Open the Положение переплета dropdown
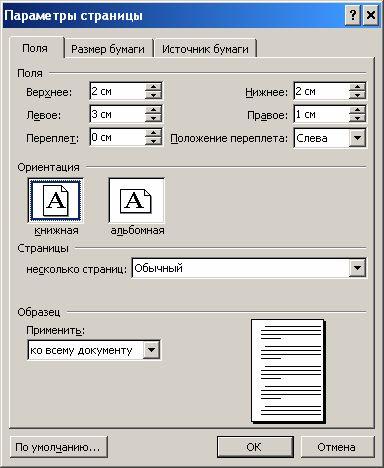 (x=357, y=138)
